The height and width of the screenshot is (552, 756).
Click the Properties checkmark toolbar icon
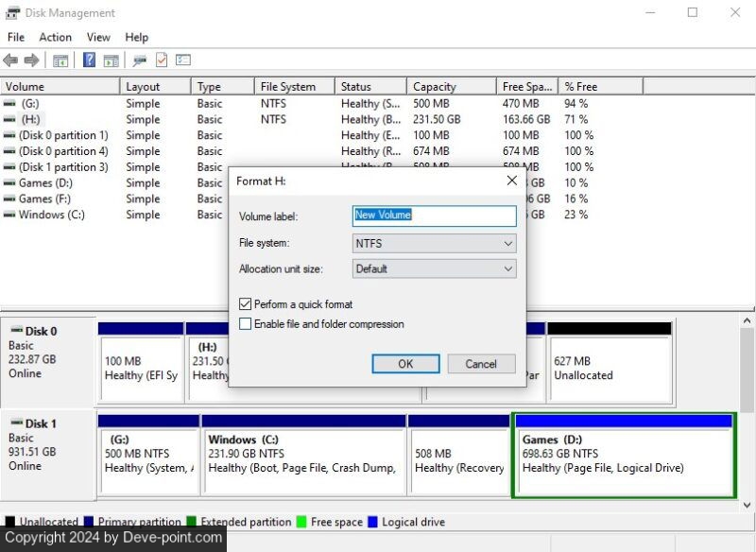(x=162, y=60)
